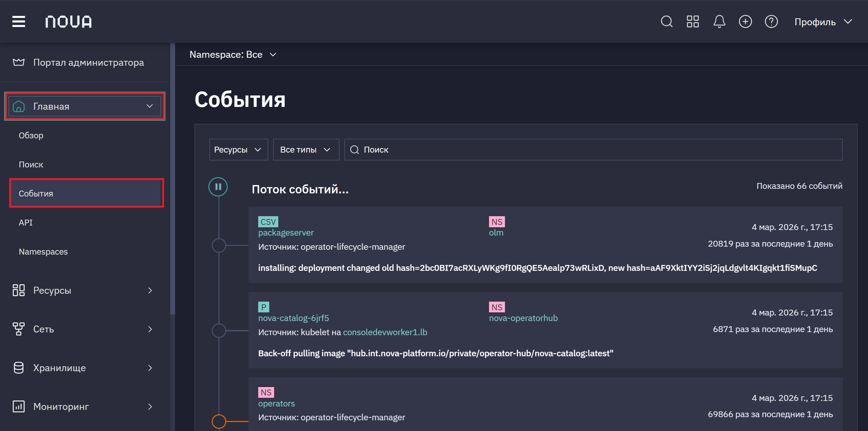Click the События page heading

240,100
